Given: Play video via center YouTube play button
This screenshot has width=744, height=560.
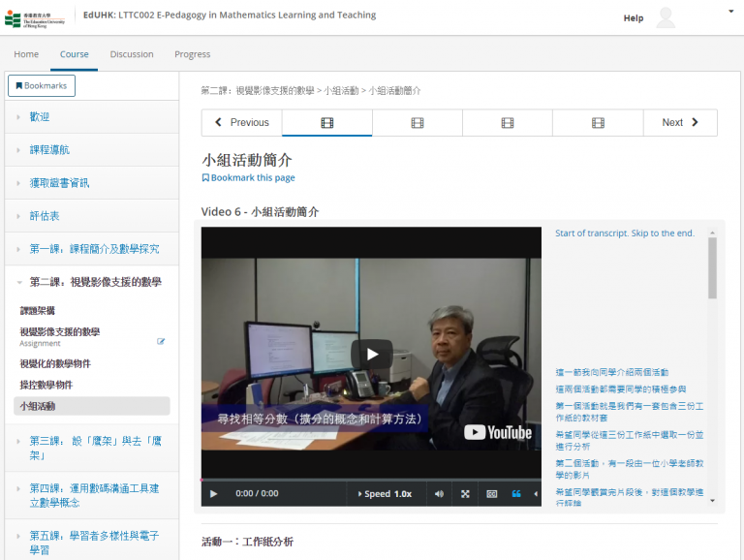Looking at the screenshot, I should click(x=372, y=354).
